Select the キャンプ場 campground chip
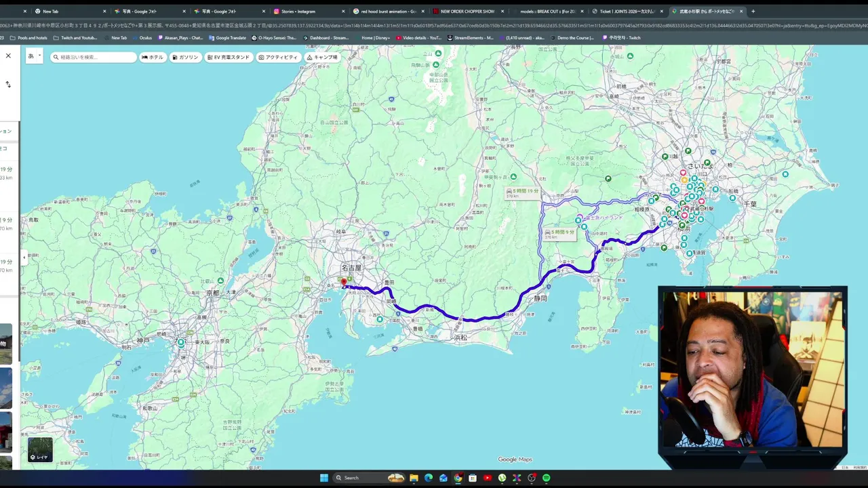This screenshot has width=868, height=488. click(322, 58)
